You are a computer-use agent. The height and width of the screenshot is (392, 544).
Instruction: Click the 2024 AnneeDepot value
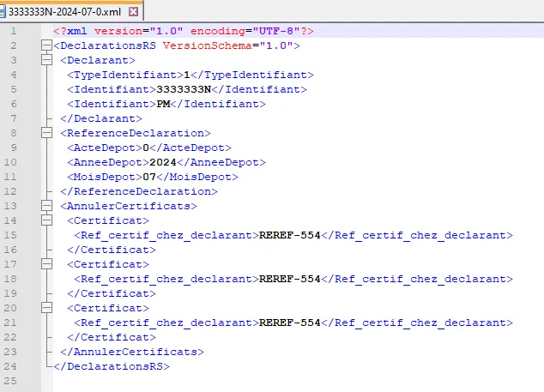[163, 162]
